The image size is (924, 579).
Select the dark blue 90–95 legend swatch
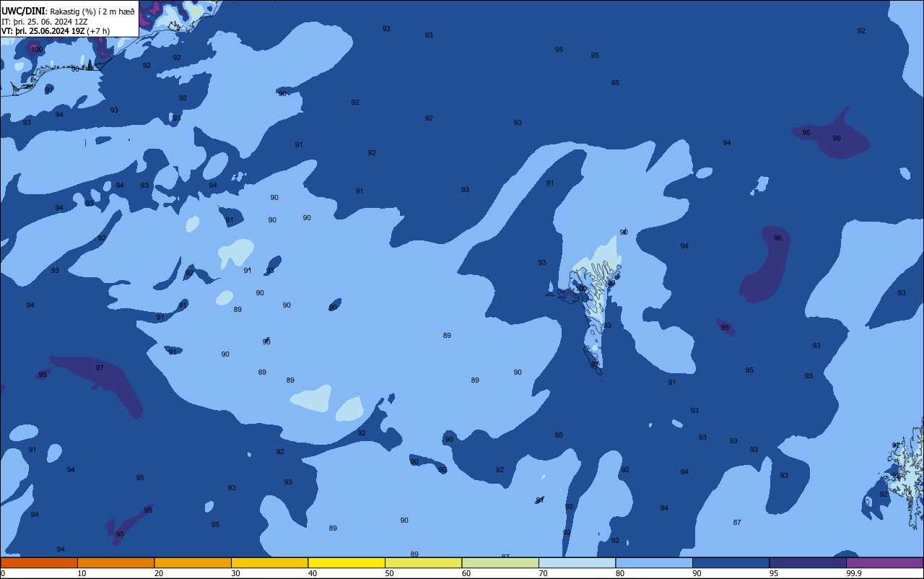tap(731, 562)
